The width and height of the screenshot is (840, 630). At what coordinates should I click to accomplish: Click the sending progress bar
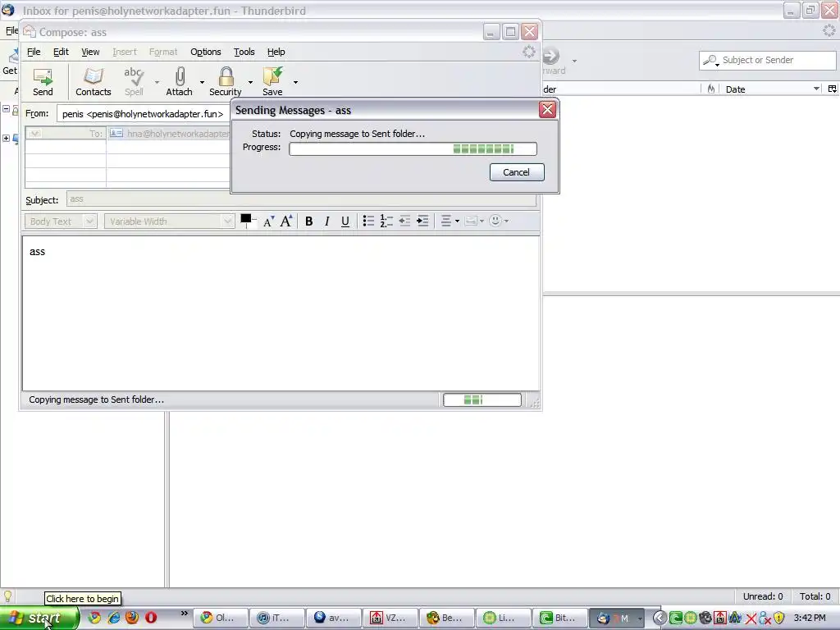413,149
